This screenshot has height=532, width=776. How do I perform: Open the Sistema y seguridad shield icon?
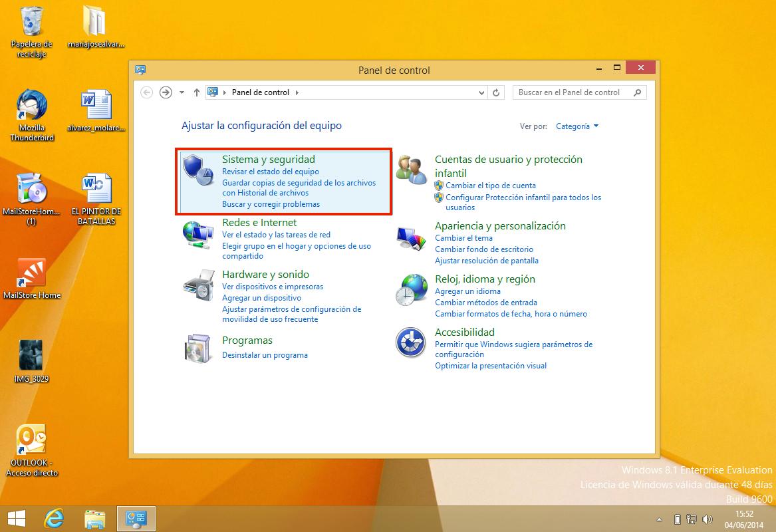(197, 169)
